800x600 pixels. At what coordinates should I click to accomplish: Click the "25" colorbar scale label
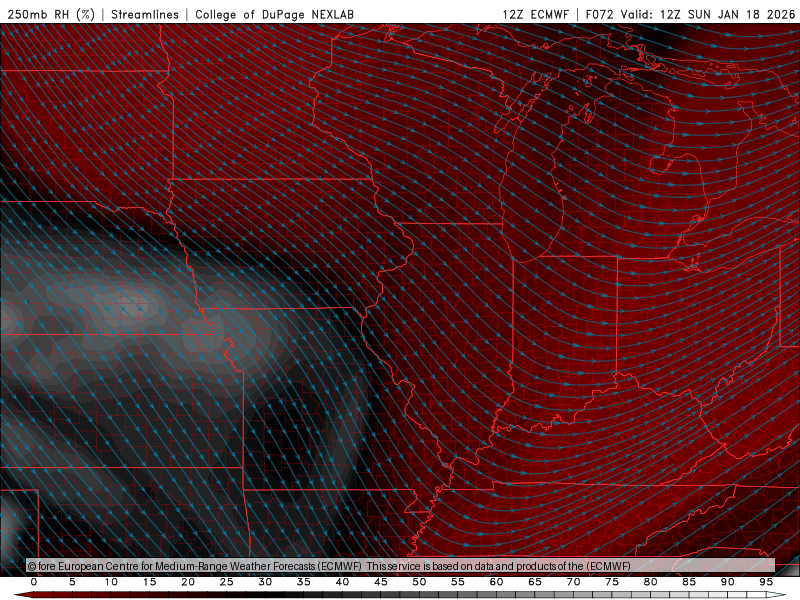pos(227,582)
